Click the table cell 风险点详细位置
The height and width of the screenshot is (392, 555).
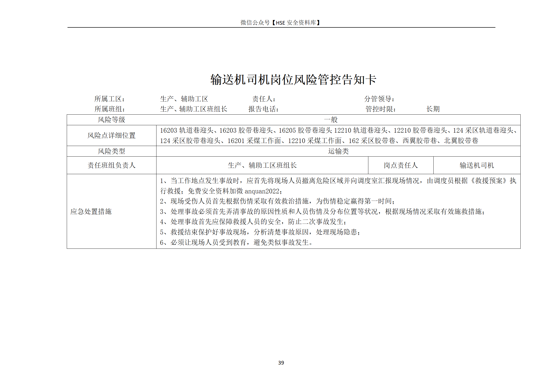click(111, 135)
